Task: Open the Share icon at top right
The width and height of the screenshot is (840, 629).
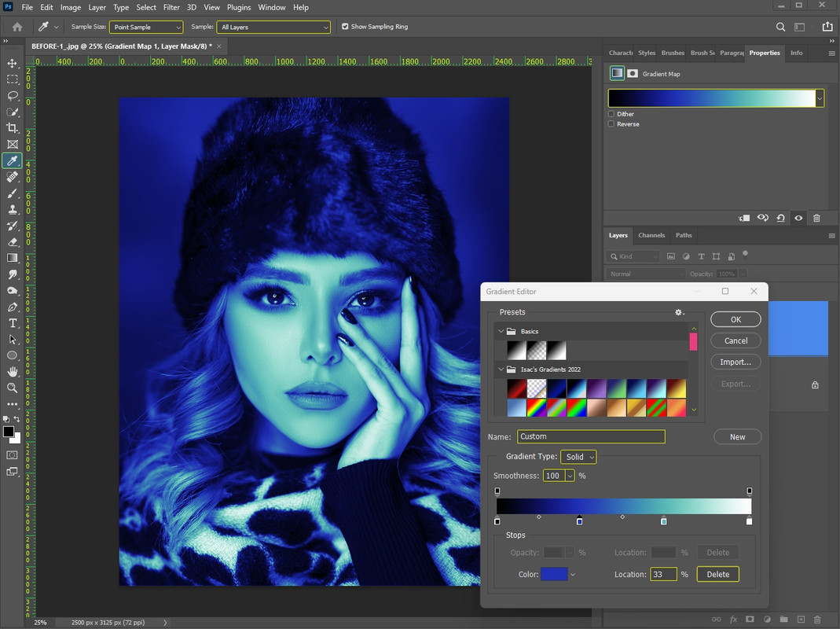Action: coord(827,27)
